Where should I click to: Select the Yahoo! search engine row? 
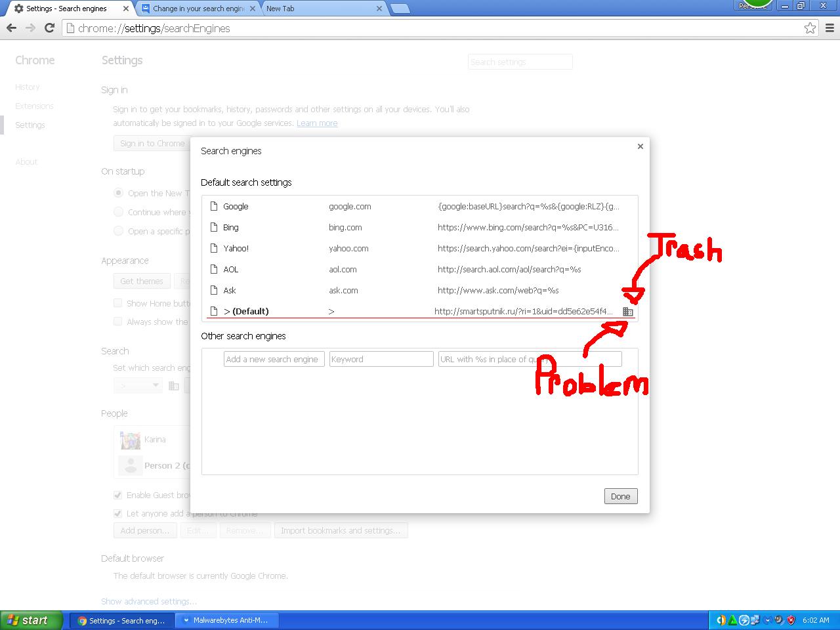click(x=420, y=248)
